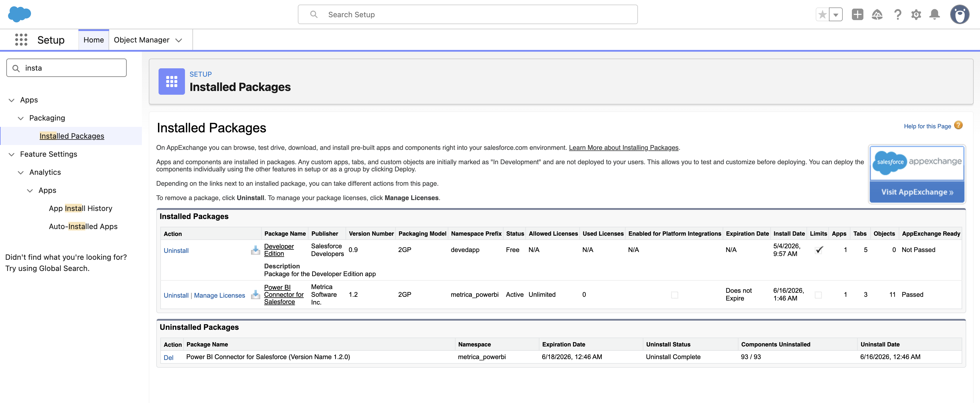Select Installed Packages in the sidebar
This screenshot has height=403, width=980.
(72, 136)
